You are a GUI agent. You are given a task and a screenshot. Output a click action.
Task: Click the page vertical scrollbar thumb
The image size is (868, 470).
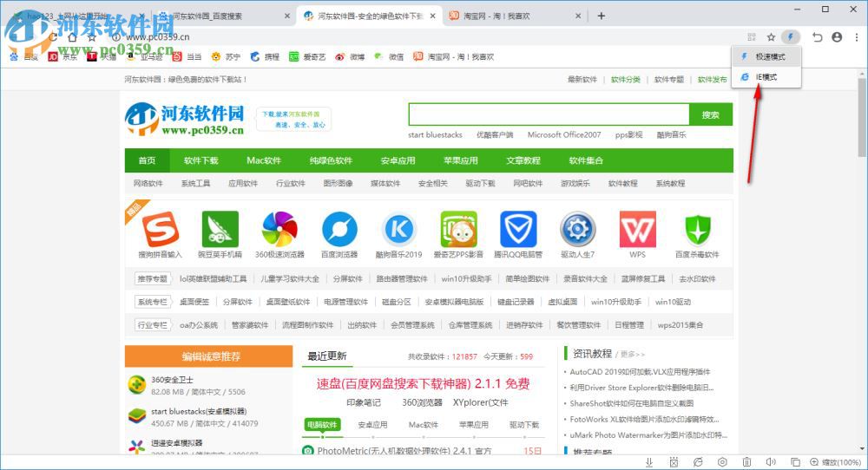click(x=863, y=117)
